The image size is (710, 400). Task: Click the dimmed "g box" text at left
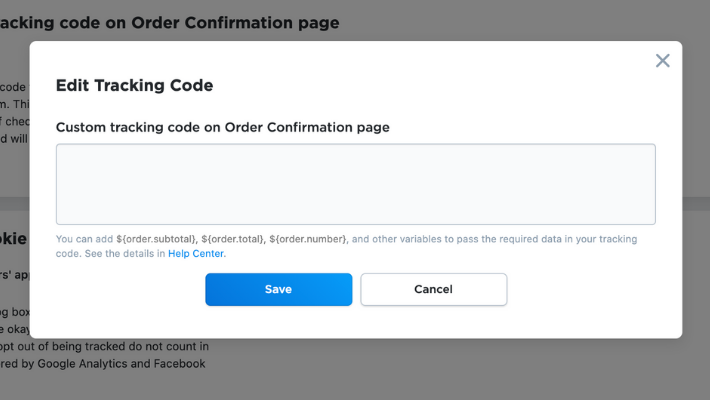(x=14, y=312)
